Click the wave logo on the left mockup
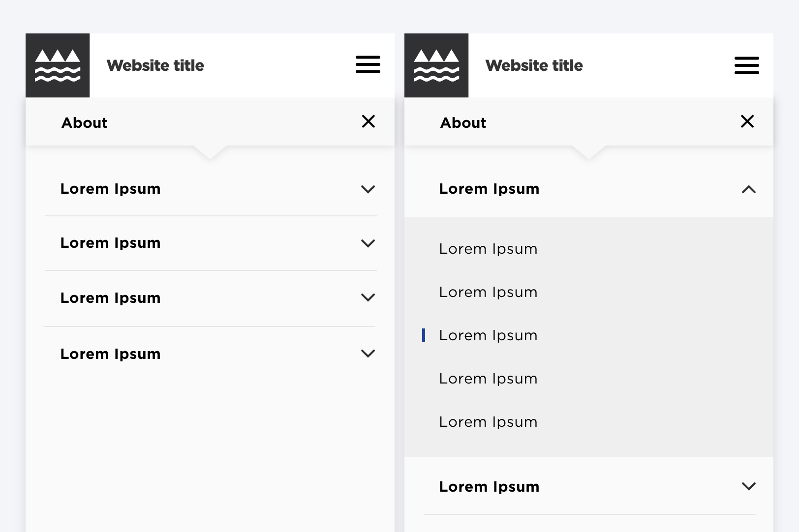This screenshot has height=532, width=799. point(58,65)
